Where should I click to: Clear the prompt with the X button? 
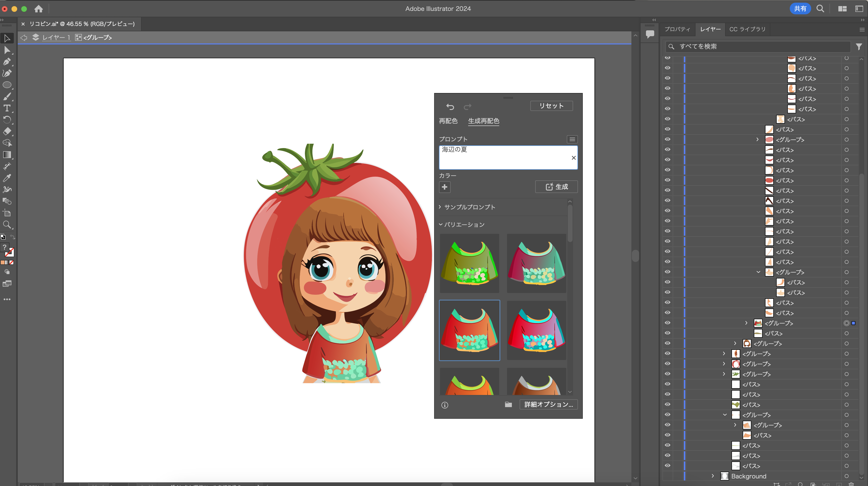click(x=574, y=158)
